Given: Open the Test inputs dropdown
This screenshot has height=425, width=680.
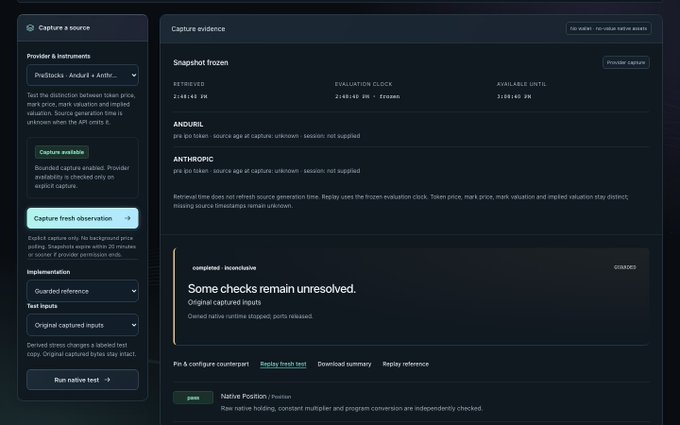Looking at the screenshot, I should (x=82, y=325).
